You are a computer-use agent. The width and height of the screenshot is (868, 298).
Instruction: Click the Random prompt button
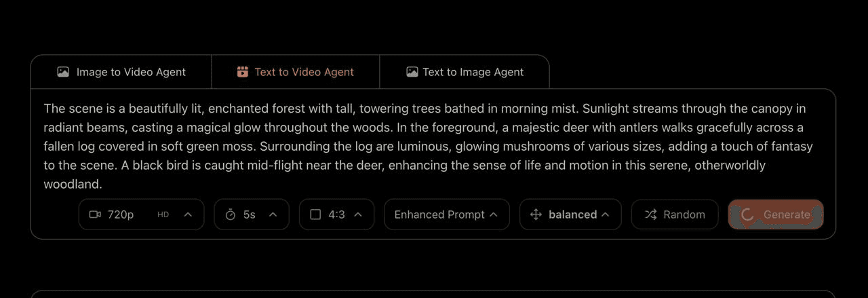click(x=675, y=215)
